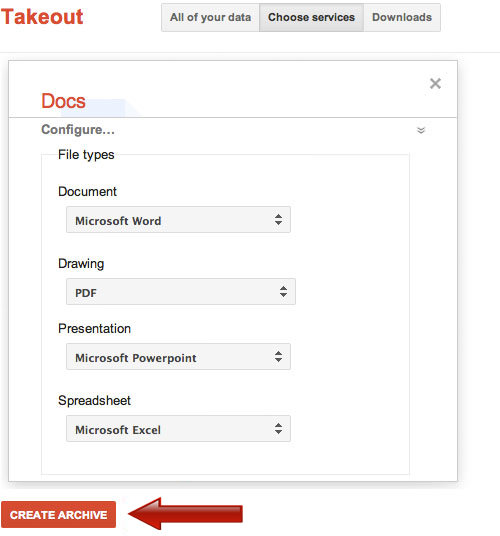Screen dimensions: 500x536
Task: Click the Document dropdown stepper arrows
Action: pyautogui.click(x=279, y=219)
